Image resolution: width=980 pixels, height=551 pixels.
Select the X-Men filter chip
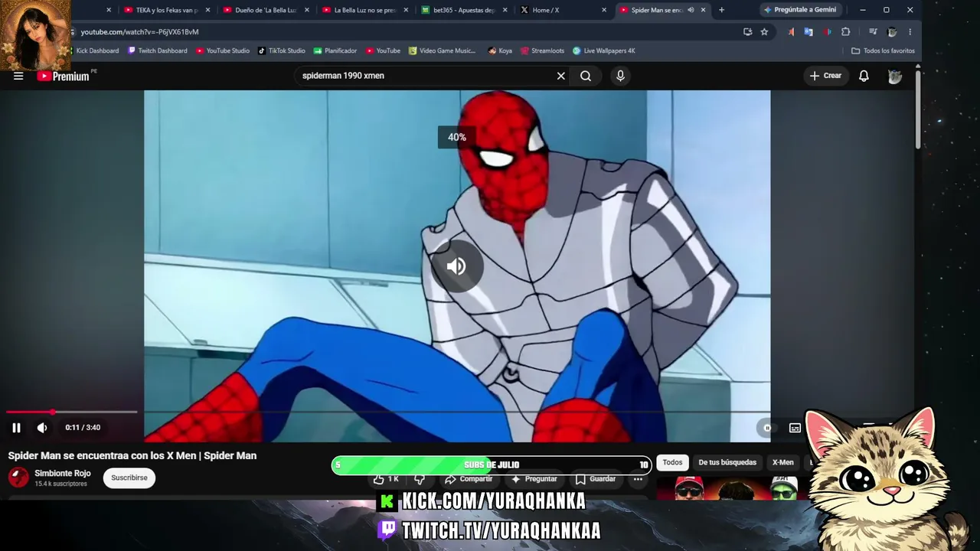pos(782,462)
